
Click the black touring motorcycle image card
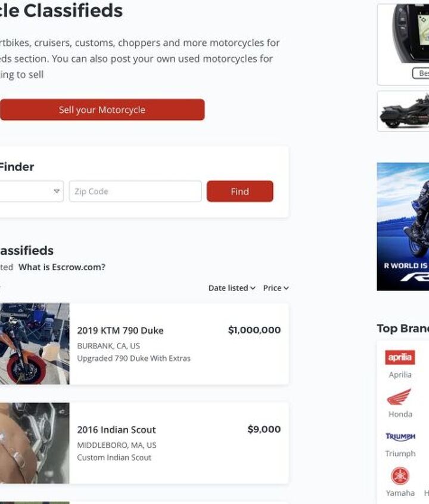[x=403, y=111]
